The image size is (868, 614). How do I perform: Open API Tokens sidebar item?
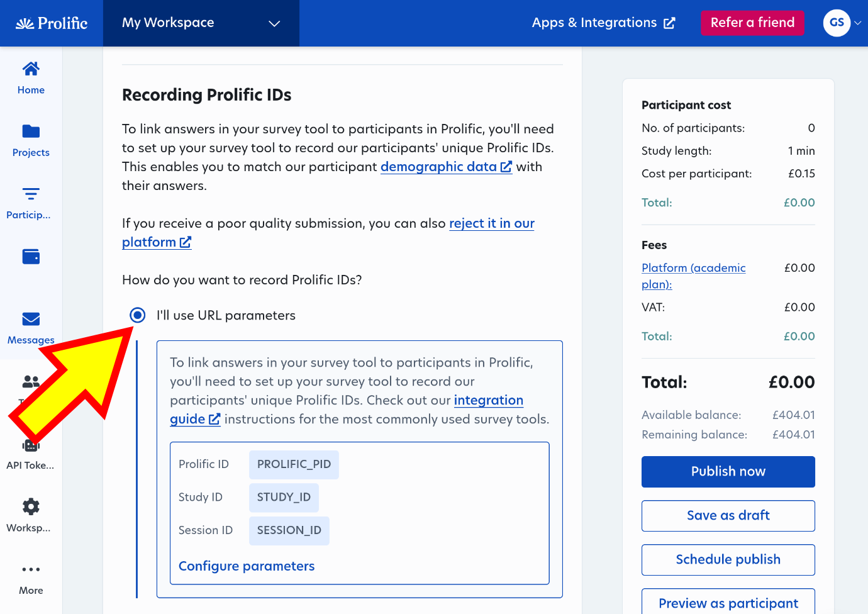click(31, 453)
